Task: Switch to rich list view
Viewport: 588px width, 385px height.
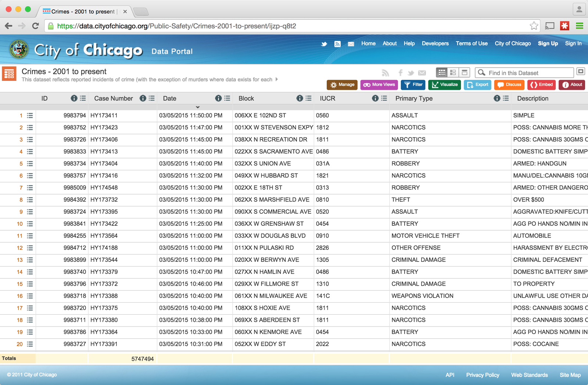Action: [453, 72]
